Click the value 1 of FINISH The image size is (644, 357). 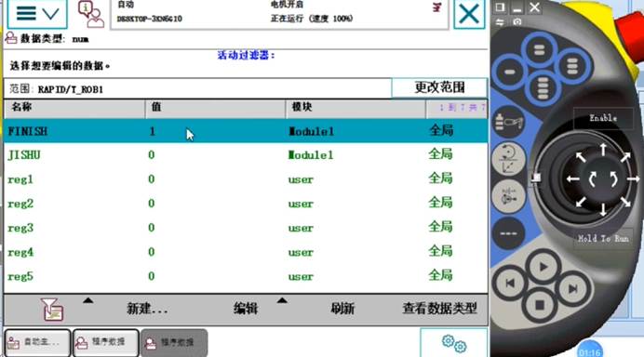pos(152,131)
